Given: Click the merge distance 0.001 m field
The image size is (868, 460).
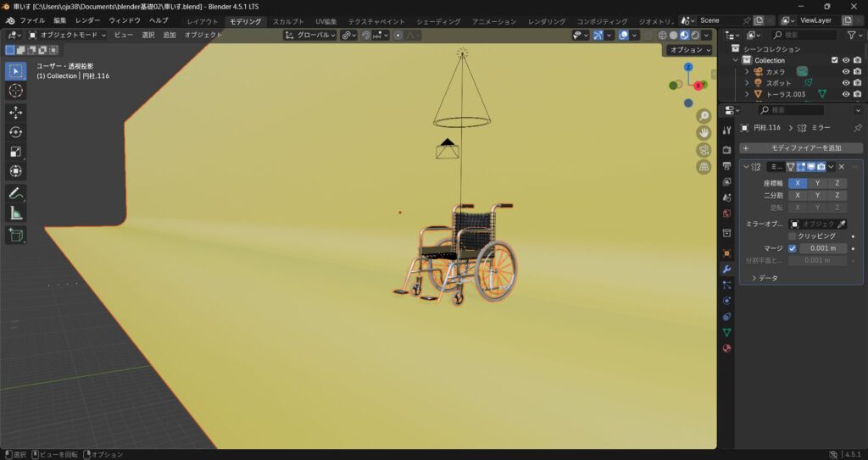Looking at the screenshot, I should (x=823, y=248).
